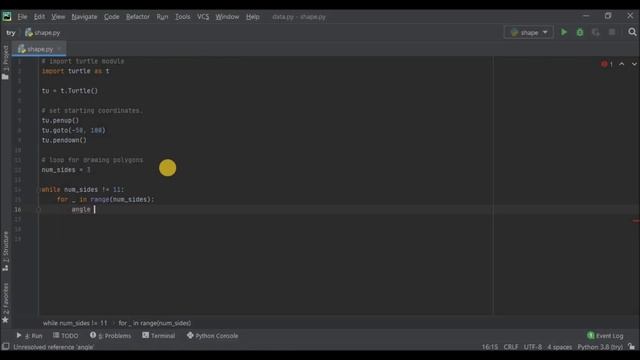Open the Tools menu
The image size is (640, 360).
pyautogui.click(x=182, y=17)
